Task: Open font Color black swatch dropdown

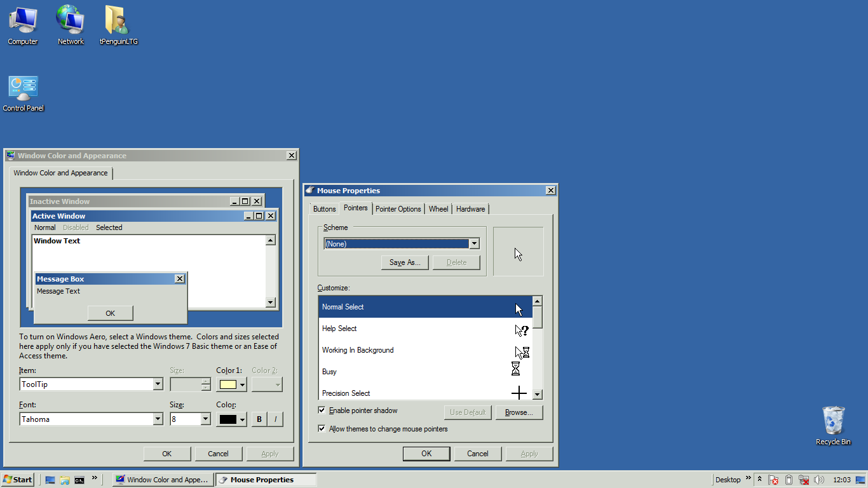Action: [233, 419]
